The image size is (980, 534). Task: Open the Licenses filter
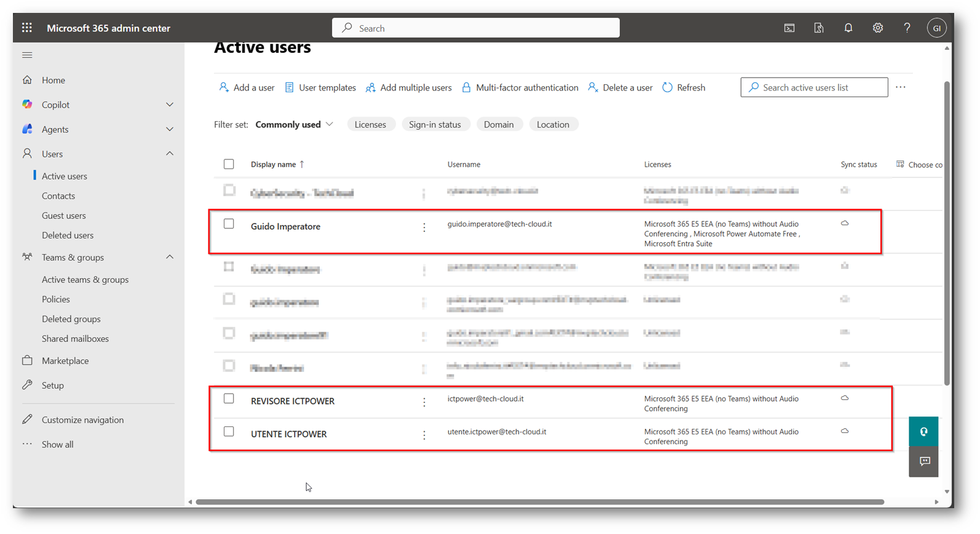click(x=370, y=124)
